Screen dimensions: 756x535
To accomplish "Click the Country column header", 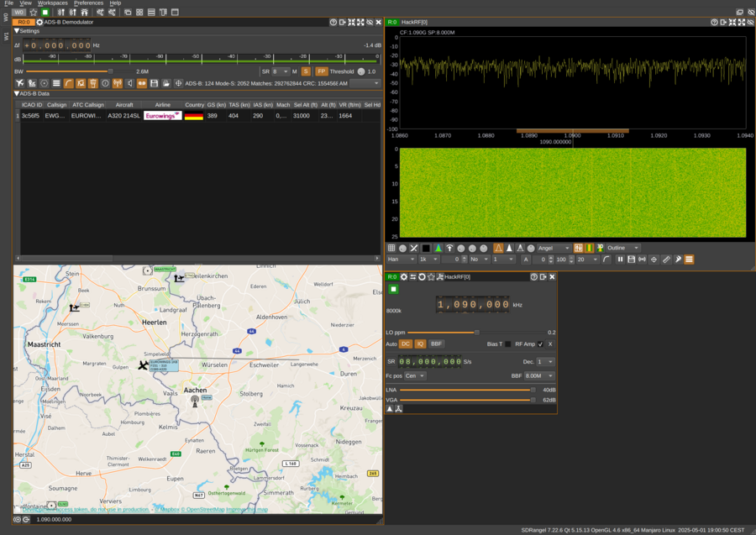I will (194, 105).
